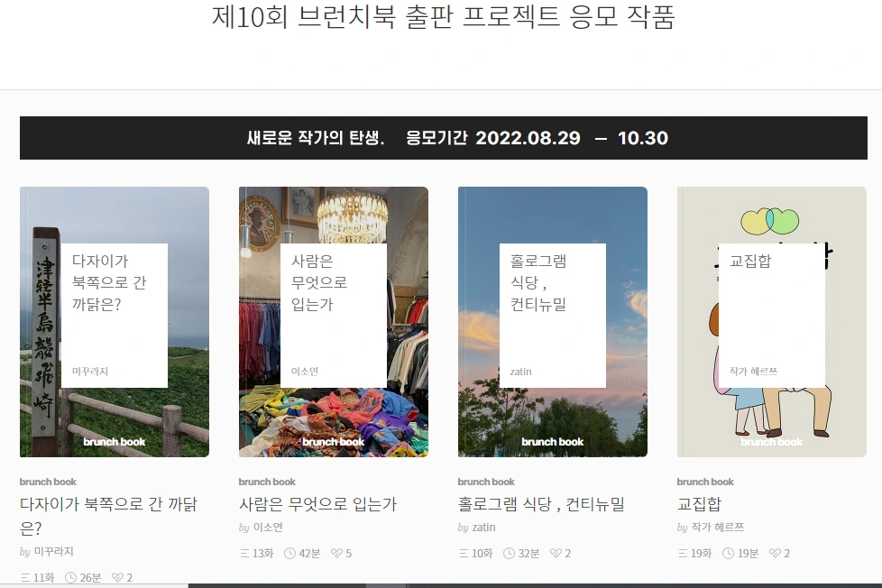The width and height of the screenshot is (882, 588).
Task: Open author zatin profile link
Action: click(x=483, y=528)
